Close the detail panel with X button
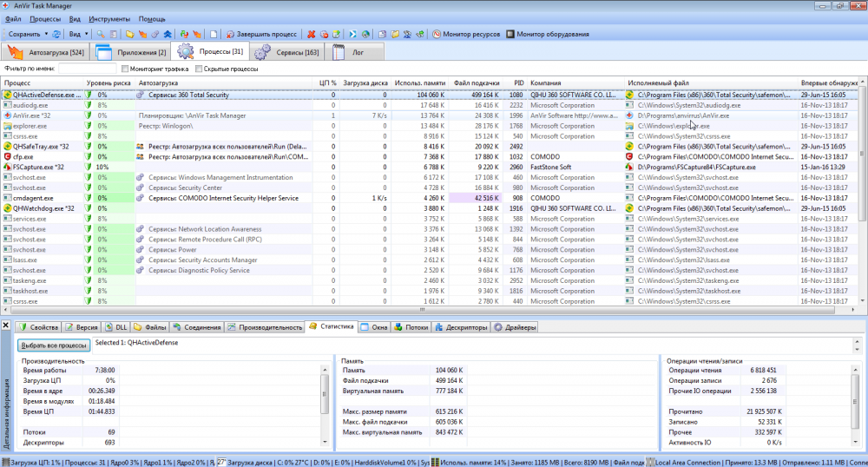This screenshot has width=868, height=467. (x=5, y=326)
